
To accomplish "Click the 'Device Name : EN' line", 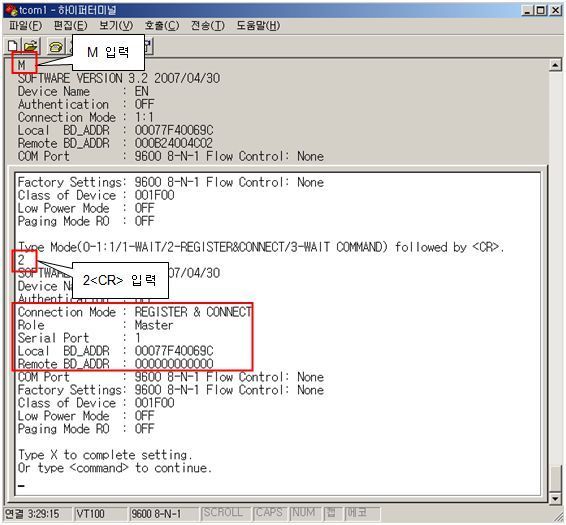I will point(83,91).
